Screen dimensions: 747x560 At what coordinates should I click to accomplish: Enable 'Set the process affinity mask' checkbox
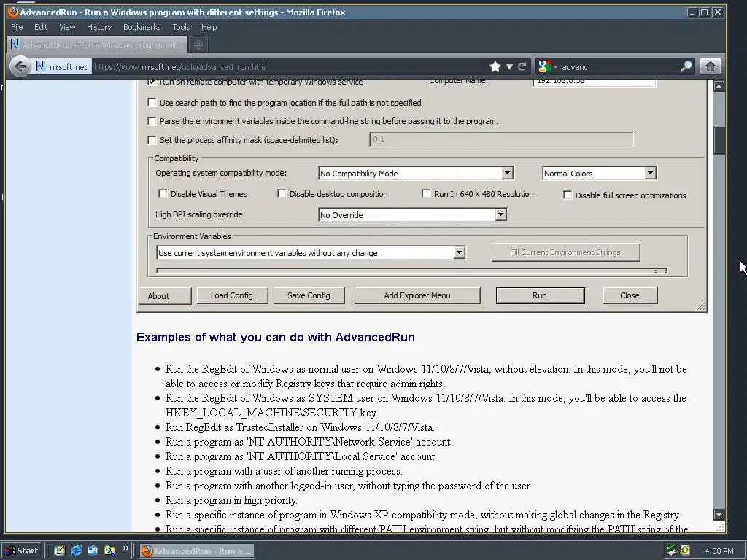point(152,140)
